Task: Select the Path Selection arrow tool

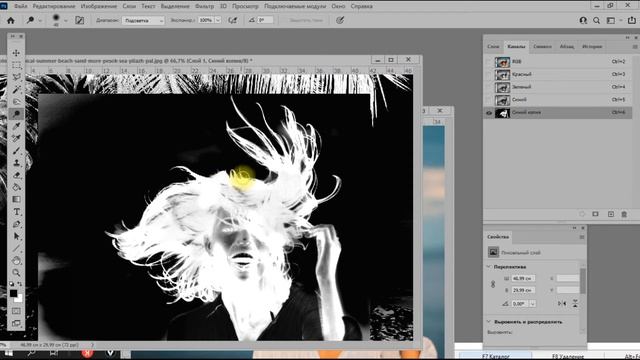Action: coord(16,236)
